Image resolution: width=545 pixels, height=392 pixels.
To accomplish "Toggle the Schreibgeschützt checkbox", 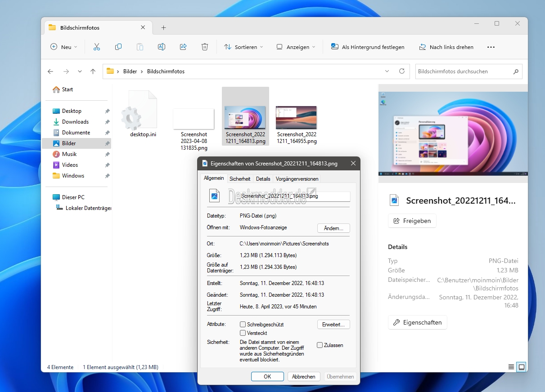I will tap(243, 324).
